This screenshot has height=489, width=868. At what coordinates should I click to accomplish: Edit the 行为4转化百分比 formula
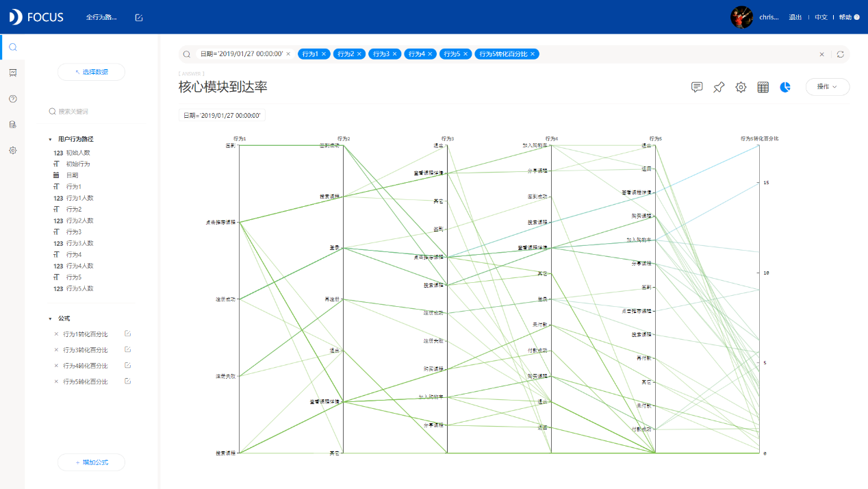pos(127,365)
